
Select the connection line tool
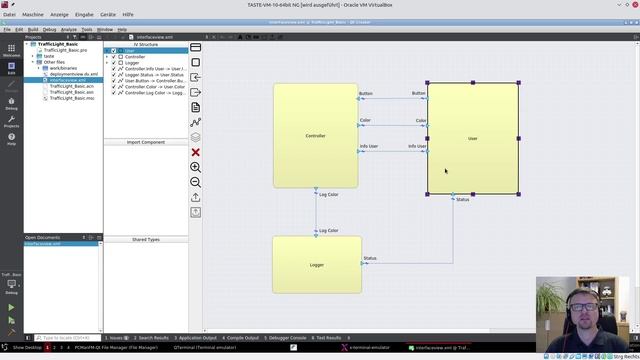[196, 122]
